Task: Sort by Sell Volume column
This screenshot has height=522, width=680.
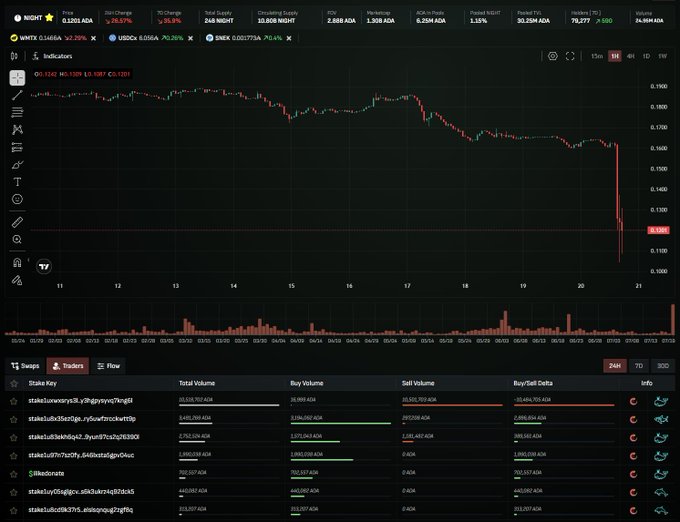Action: [418, 383]
